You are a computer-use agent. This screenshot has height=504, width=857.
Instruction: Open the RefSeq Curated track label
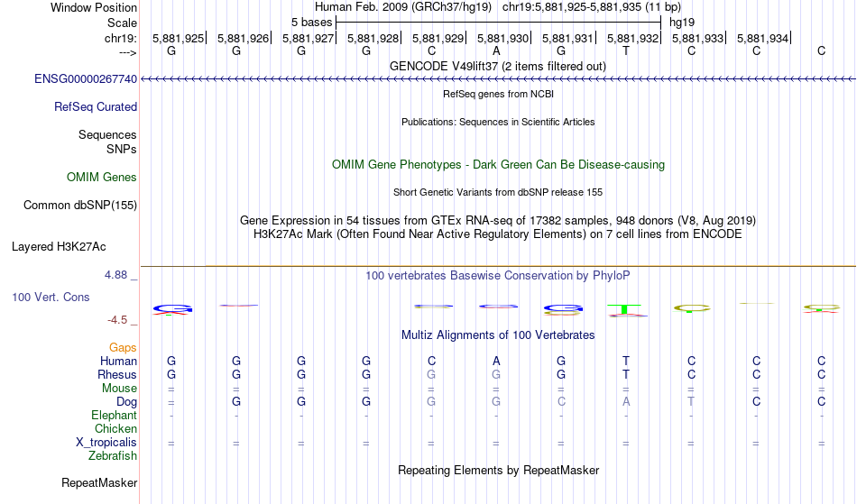coord(96,107)
